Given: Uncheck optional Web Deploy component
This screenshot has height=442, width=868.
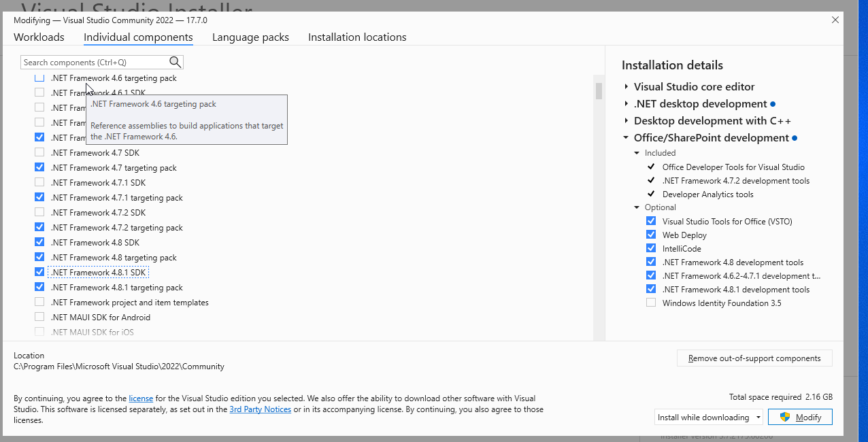Looking at the screenshot, I should click(651, 235).
